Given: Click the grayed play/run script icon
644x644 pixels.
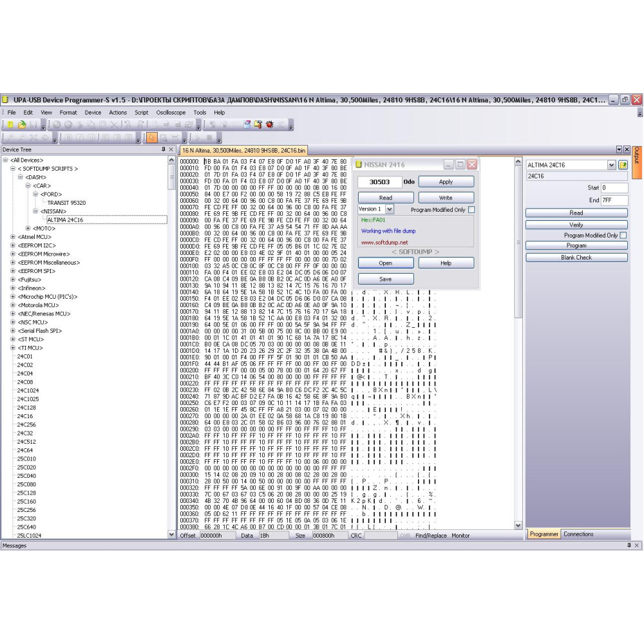Looking at the screenshot, I should pos(198,138).
